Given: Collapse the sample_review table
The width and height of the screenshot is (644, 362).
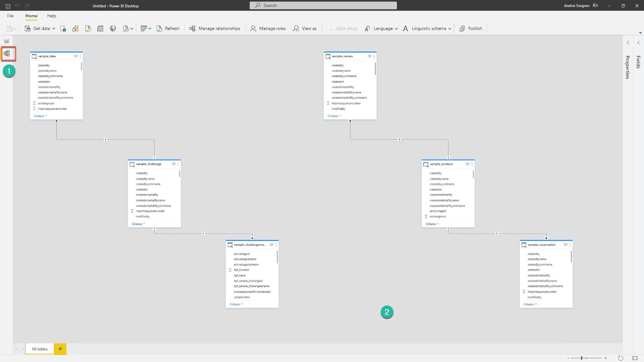Looking at the screenshot, I should point(334,116).
